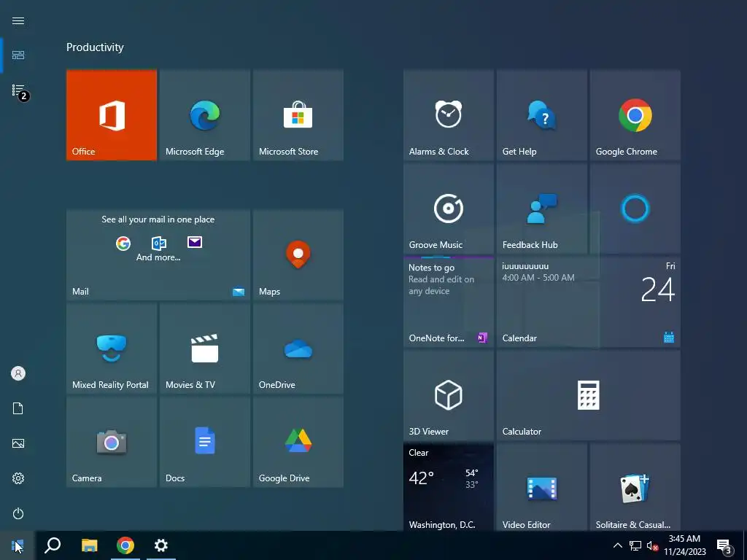Viewport: 747px width, 560px height.
Task: Open Feedback Hub tile
Action: click(x=542, y=208)
